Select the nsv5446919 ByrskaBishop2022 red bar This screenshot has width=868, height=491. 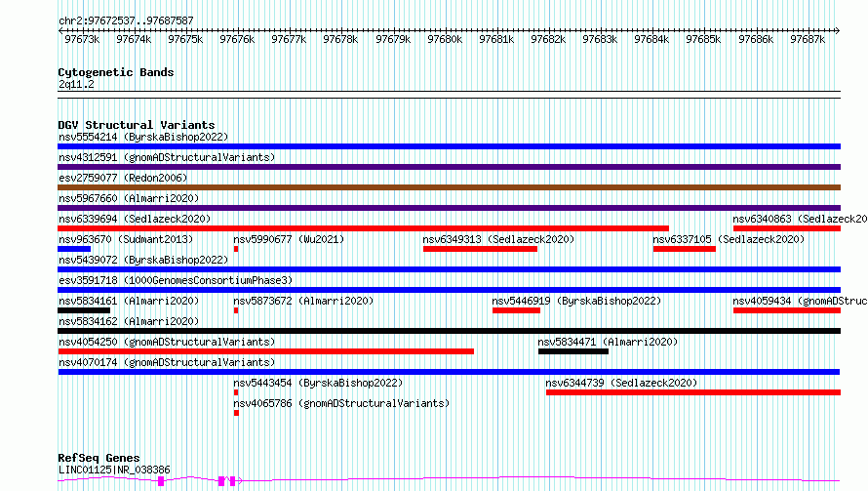517,310
